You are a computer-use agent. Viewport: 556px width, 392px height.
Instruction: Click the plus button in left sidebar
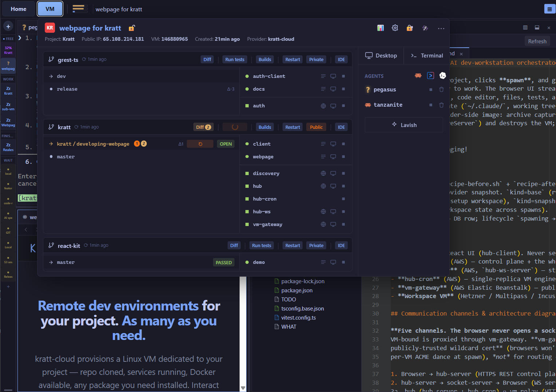tap(8, 26)
